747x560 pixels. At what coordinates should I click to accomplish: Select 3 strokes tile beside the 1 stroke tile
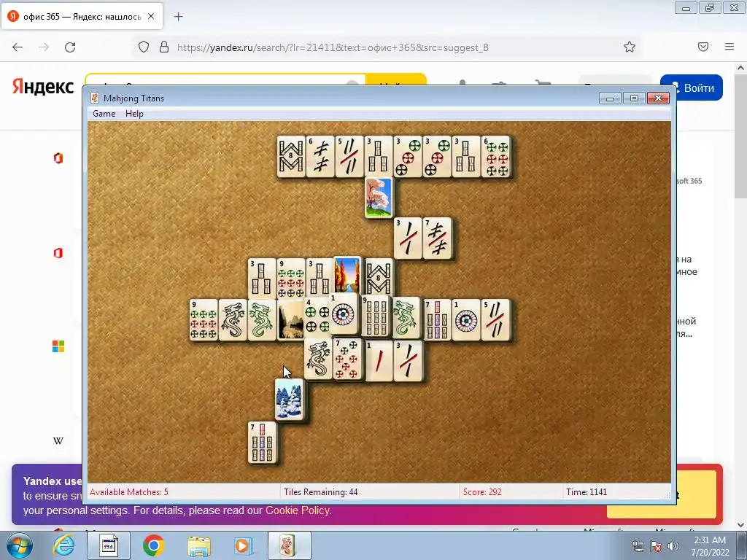(408, 361)
